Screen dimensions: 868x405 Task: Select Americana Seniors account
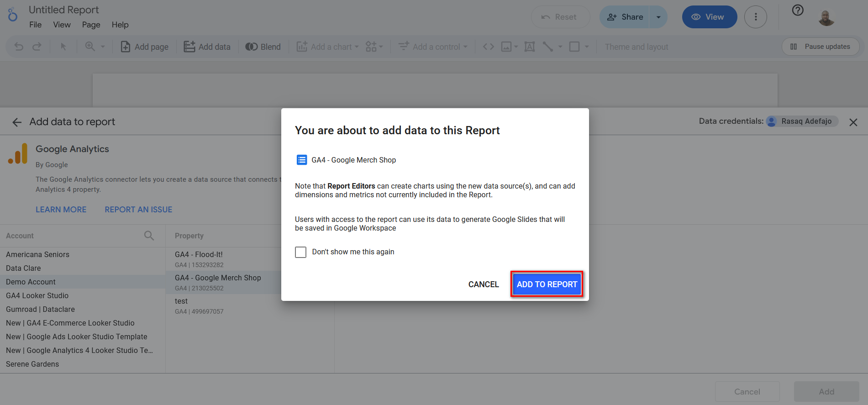tap(83, 254)
